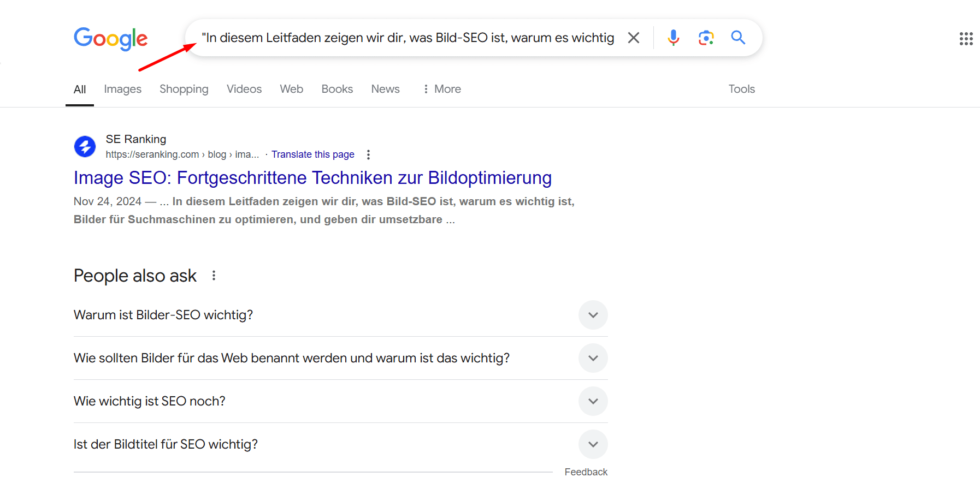
Task: Click the 'People also ask' heading
Action: (135, 276)
